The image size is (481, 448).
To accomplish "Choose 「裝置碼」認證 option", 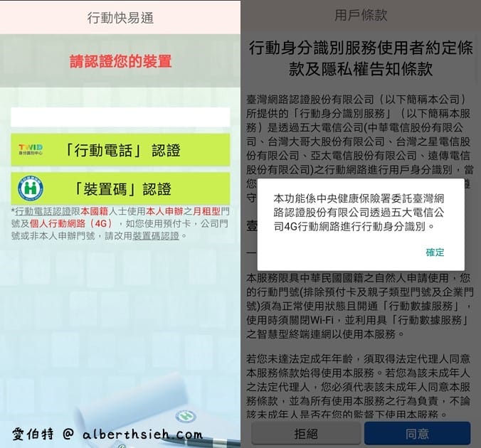I will tap(120, 188).
